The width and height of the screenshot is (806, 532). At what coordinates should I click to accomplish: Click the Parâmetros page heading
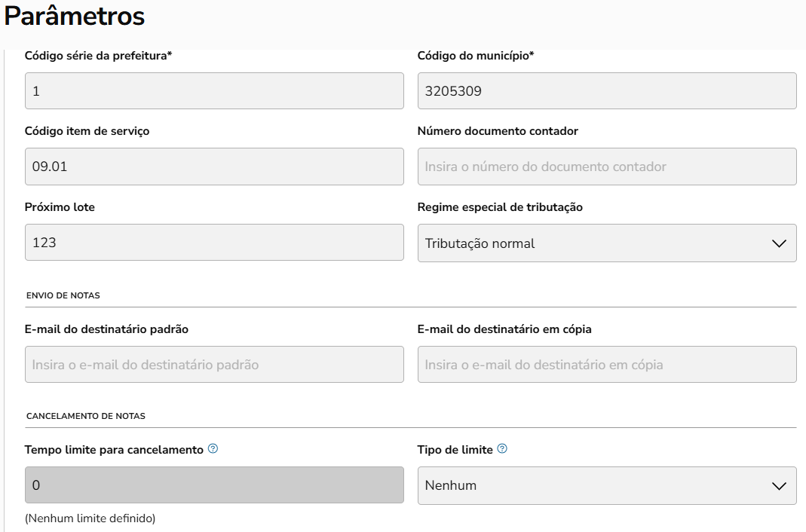75,17
